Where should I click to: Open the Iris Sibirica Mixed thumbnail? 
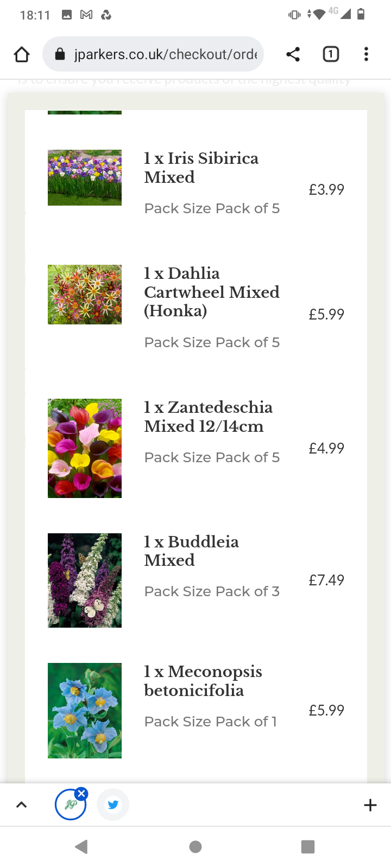[85, 177]
